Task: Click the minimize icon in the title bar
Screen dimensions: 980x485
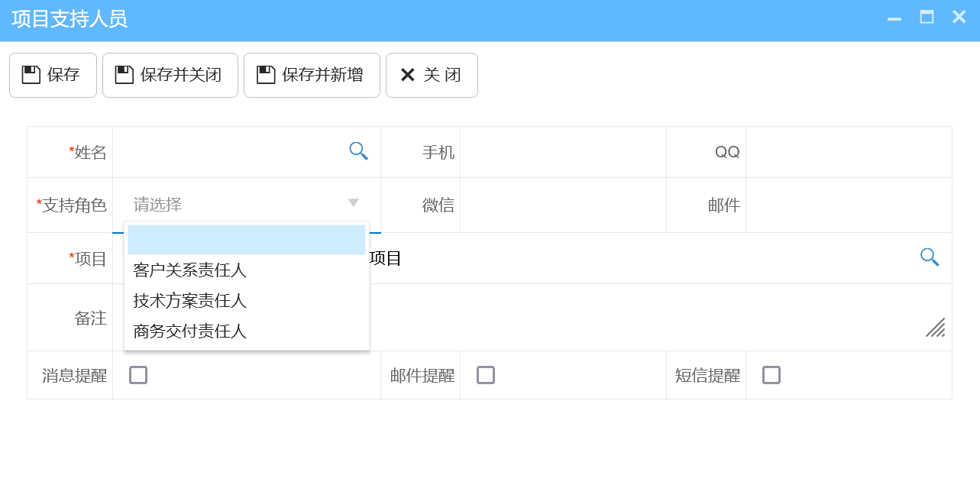Action: [893, 17]
